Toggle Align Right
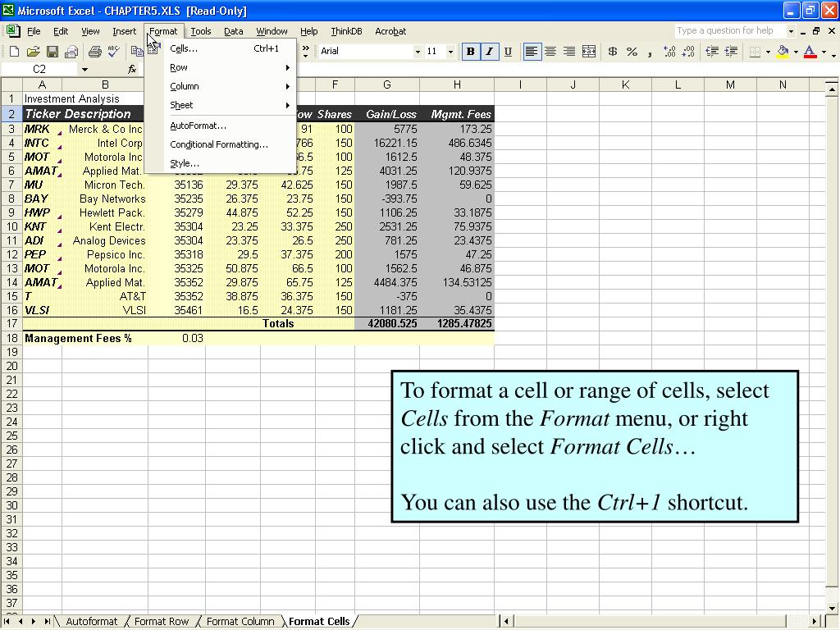This screenshot has width=840, height=630. point(569,52)
